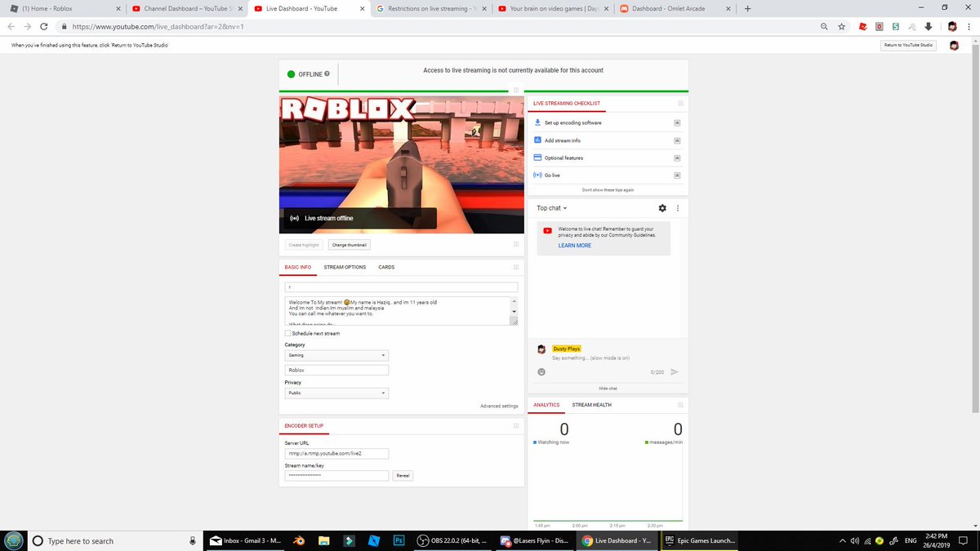Image resolution: width=980 pixels, height=551 pixels.
Task: Go back to previous page
Action: [11, 26]
